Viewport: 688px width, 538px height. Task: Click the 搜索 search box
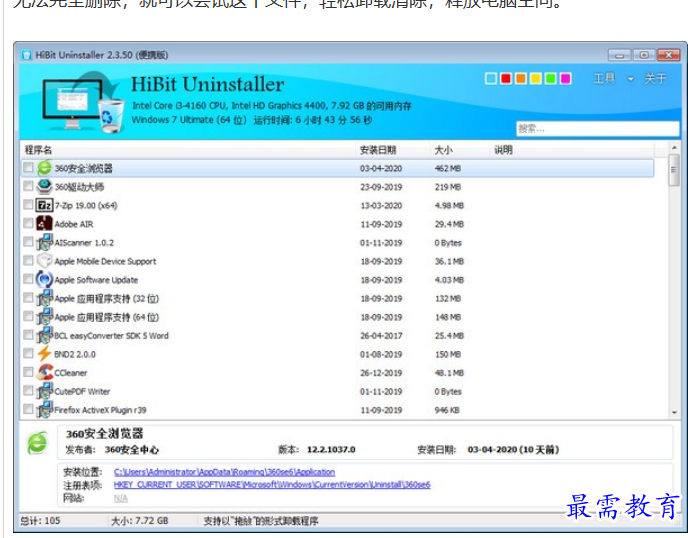[598, 129]
